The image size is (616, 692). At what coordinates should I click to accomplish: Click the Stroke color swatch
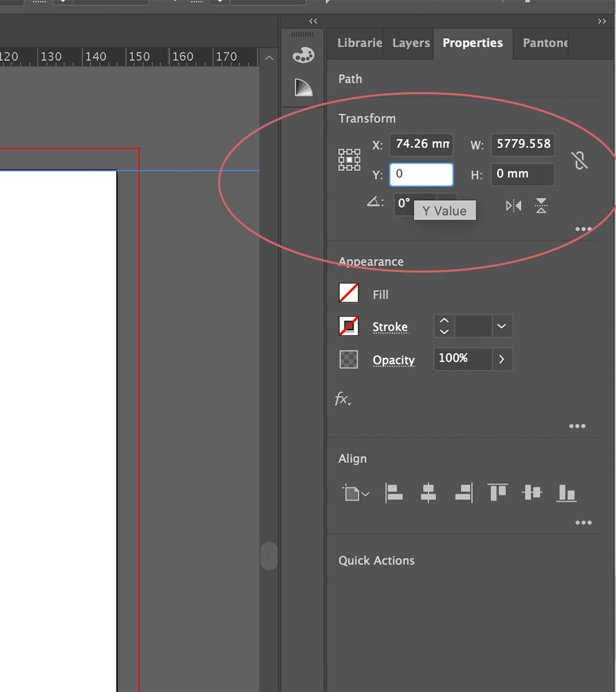pos(349,326)
